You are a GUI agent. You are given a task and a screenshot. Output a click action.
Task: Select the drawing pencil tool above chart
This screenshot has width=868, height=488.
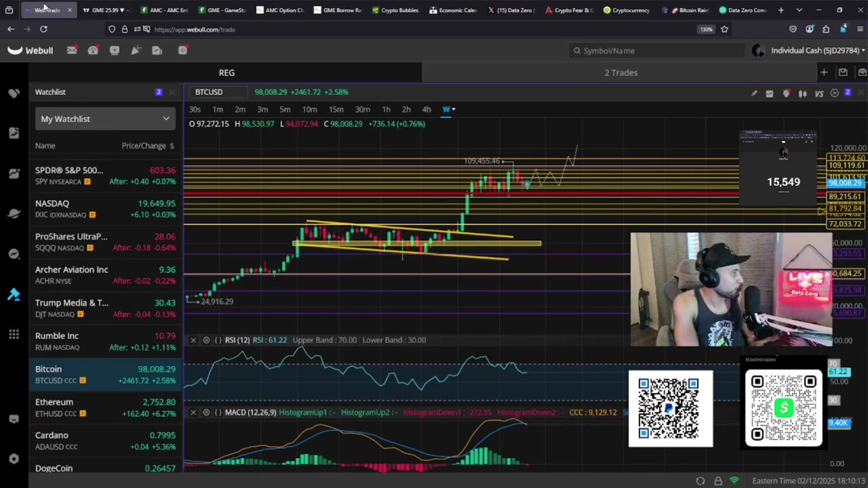point(754,94)
